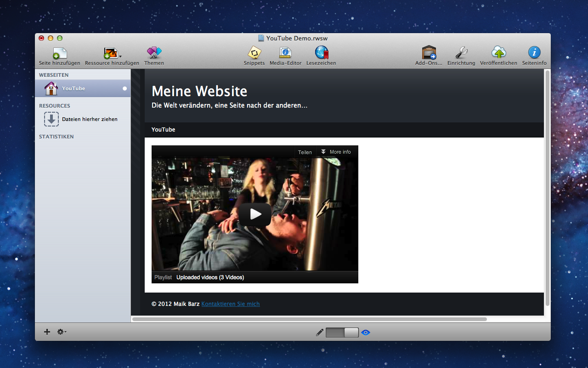Click the site slogan text
The width and height of the screenshot is (588, 368).
tap(229, 105)
